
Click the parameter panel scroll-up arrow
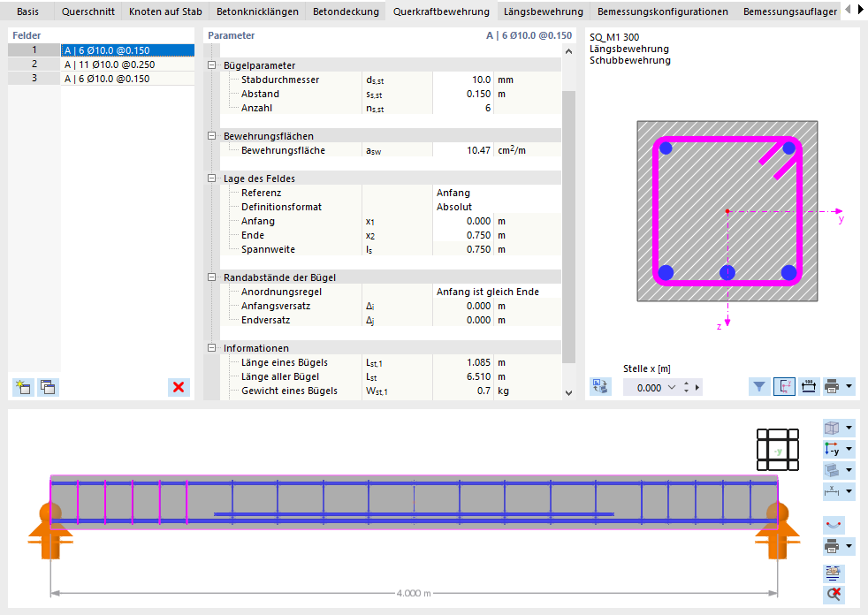pos(568,51)
